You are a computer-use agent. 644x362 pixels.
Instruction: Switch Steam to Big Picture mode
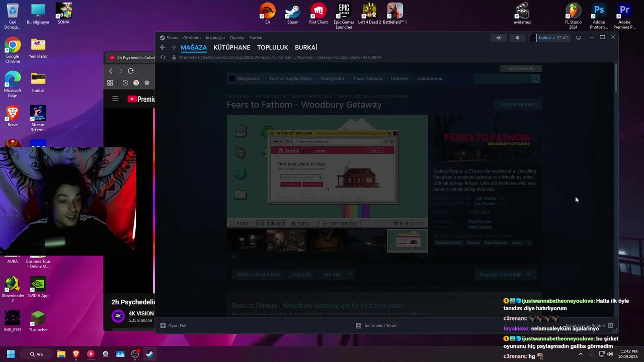click(579, 38)
